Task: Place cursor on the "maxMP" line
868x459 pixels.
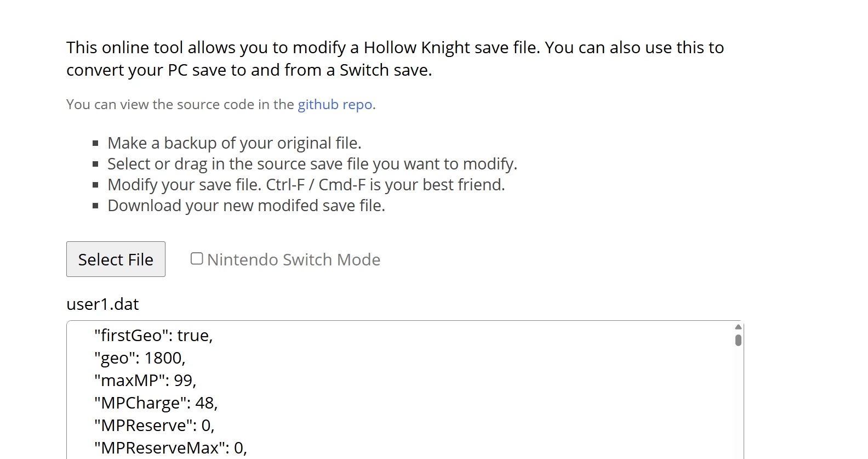Action: tap(145, 381)
